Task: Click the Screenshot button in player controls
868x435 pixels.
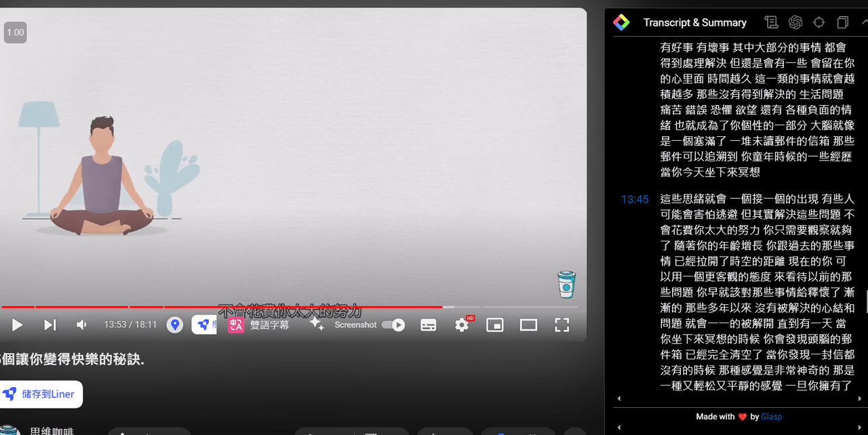Action: point(355,325)
